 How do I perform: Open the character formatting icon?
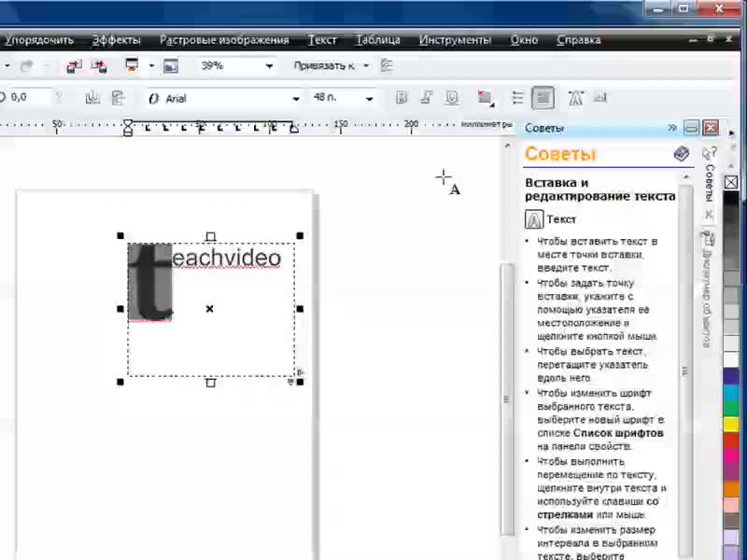(x=575, y=98)
